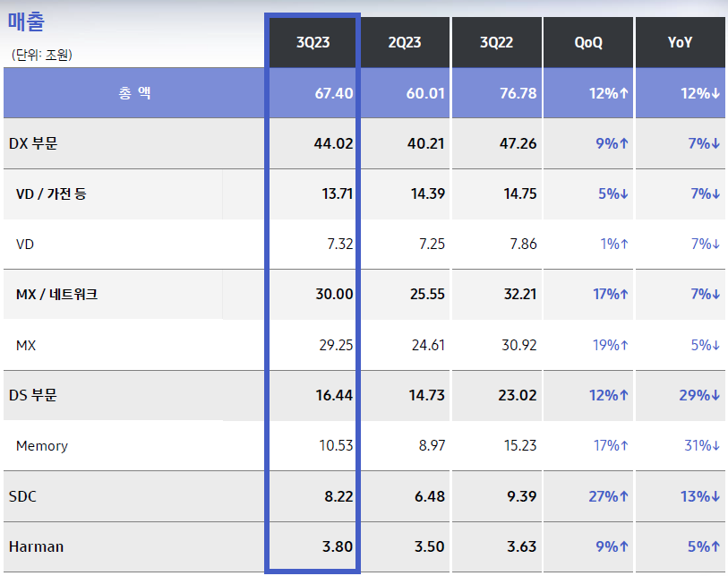
Task: Click the 총액 row label
Action: [134, 93]
